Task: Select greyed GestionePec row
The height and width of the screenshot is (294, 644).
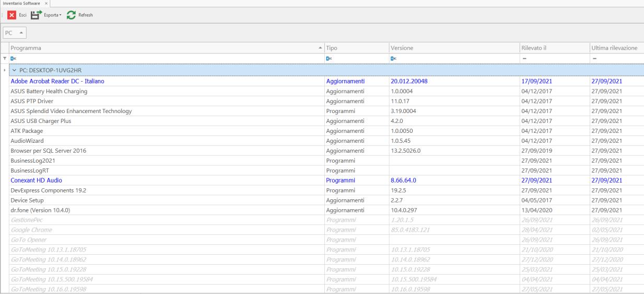Action: (x=326, y=220)
